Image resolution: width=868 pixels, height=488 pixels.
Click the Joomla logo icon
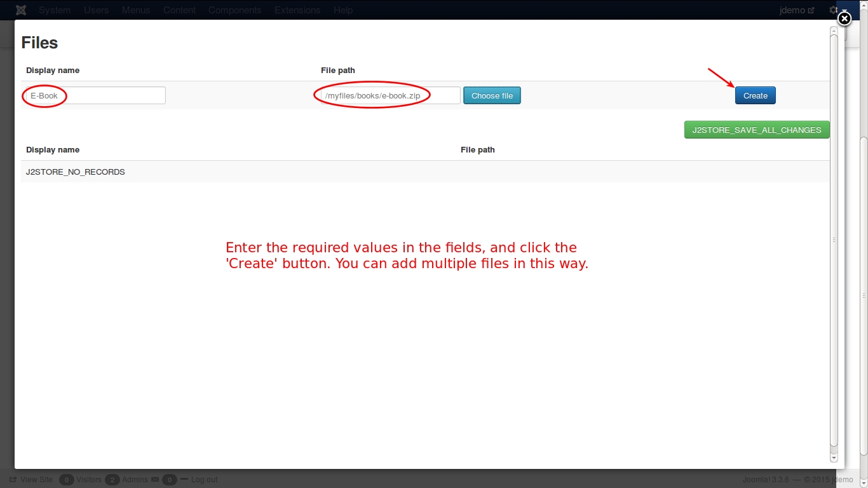[21, 10]
